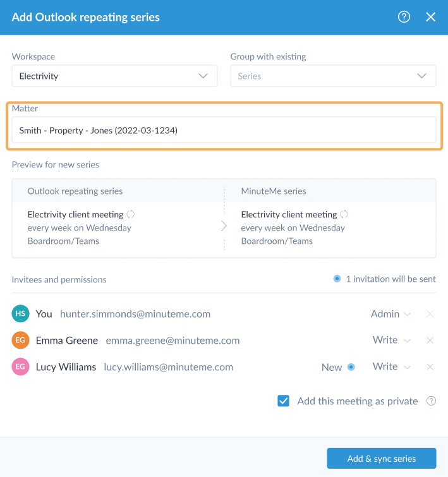Viewport: 448px width, 477px height.
Task: Click into the Matter input field
Action: 224,130
